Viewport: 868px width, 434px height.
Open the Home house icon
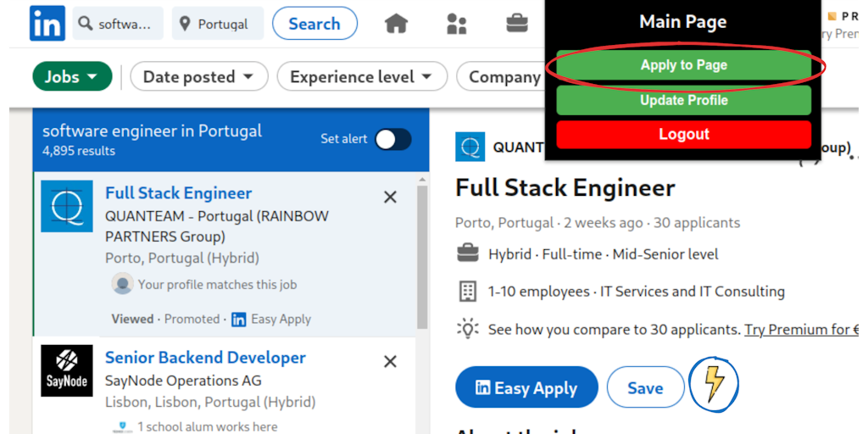pyautogui.click(x=396, y=24)
